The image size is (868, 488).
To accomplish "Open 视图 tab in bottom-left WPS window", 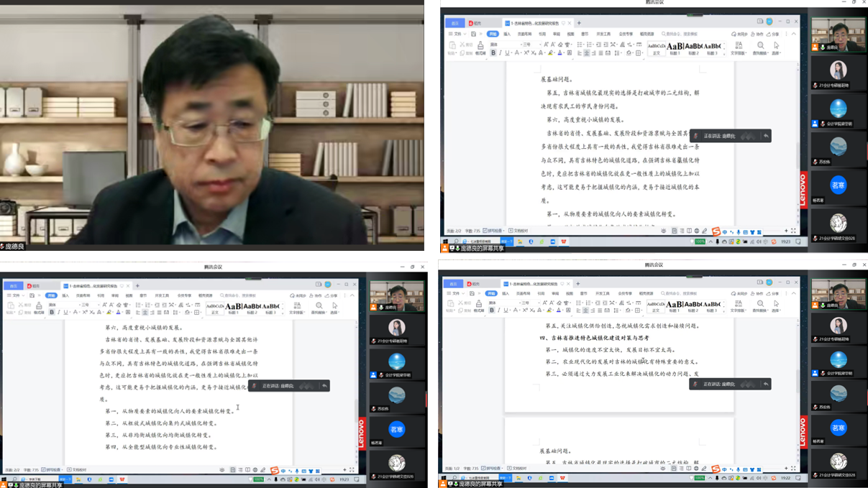I will pyautogui.click(x=129, y=295).
